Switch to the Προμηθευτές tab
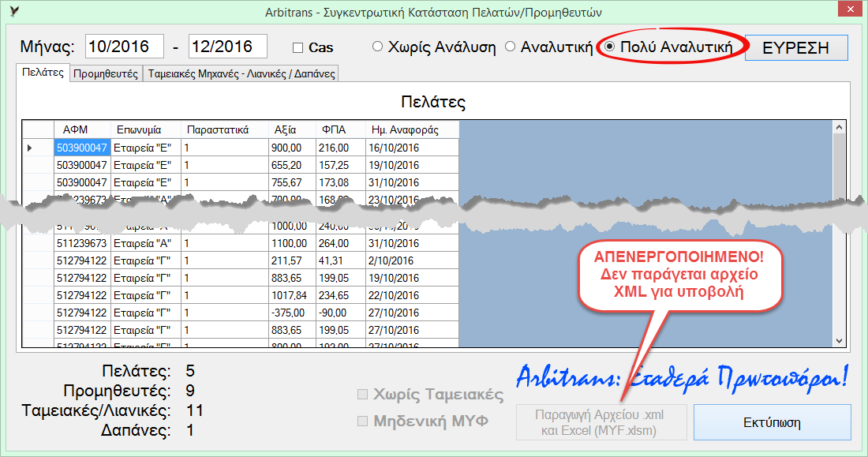868x457 pixels. coord(106,73)
